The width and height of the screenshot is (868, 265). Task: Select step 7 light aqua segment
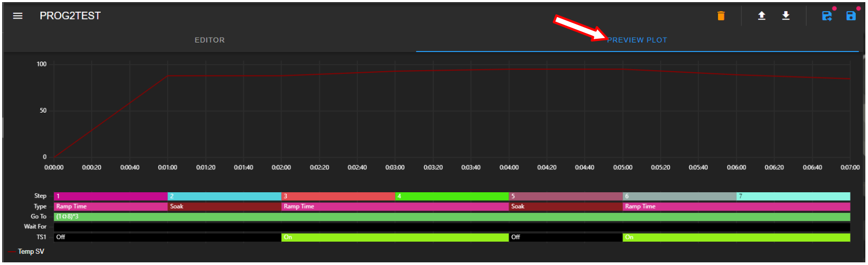(x=793, y=196)
